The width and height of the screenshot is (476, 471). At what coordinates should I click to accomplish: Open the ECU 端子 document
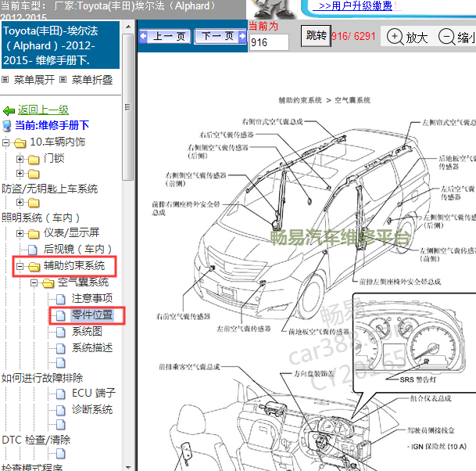click(93, 393)
